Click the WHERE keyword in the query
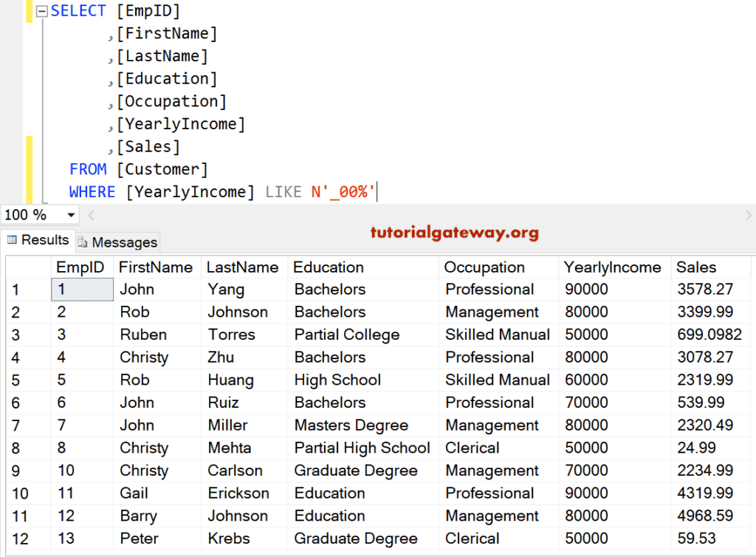This screenshot has width=756, height=557. point(92,192)
